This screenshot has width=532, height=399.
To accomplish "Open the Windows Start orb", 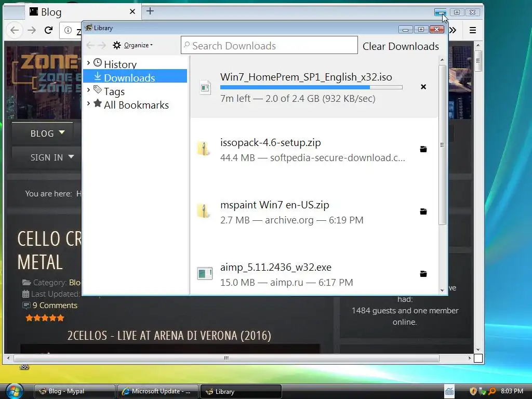I will [14, 391].
